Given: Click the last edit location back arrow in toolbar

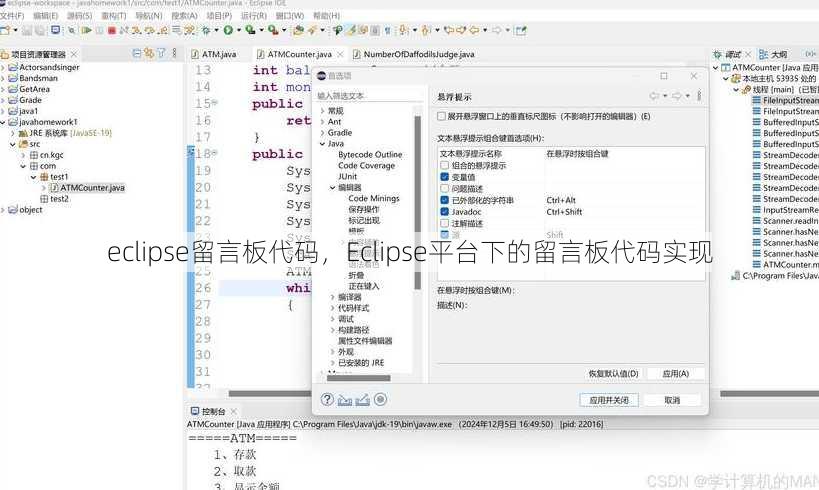Looking at the screenshot, I should click(448, 30).
